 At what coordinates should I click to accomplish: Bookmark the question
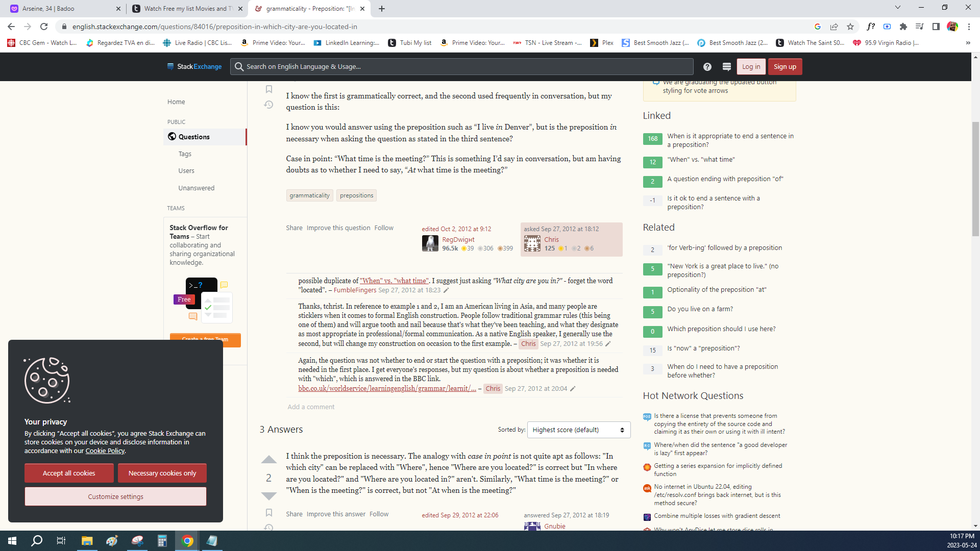269,89
